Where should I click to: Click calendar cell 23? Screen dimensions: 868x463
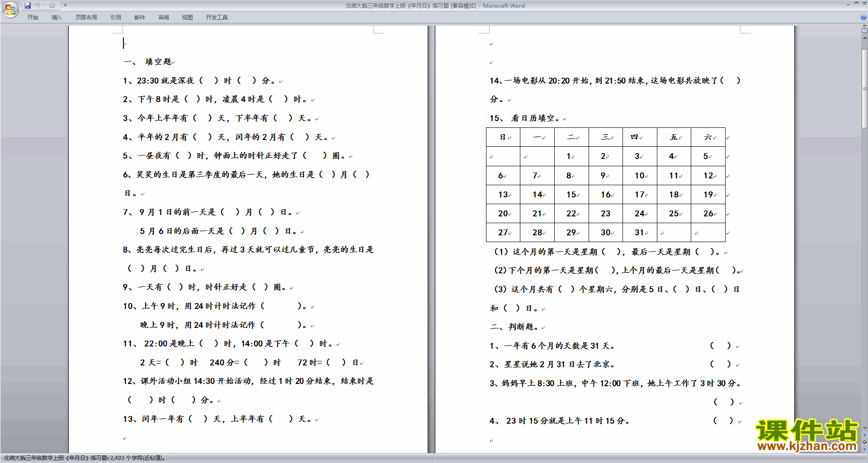(x=605, y=214)
